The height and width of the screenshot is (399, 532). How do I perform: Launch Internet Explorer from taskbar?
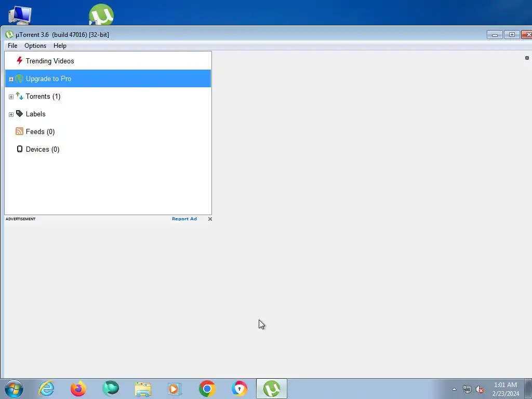(46, 389)
